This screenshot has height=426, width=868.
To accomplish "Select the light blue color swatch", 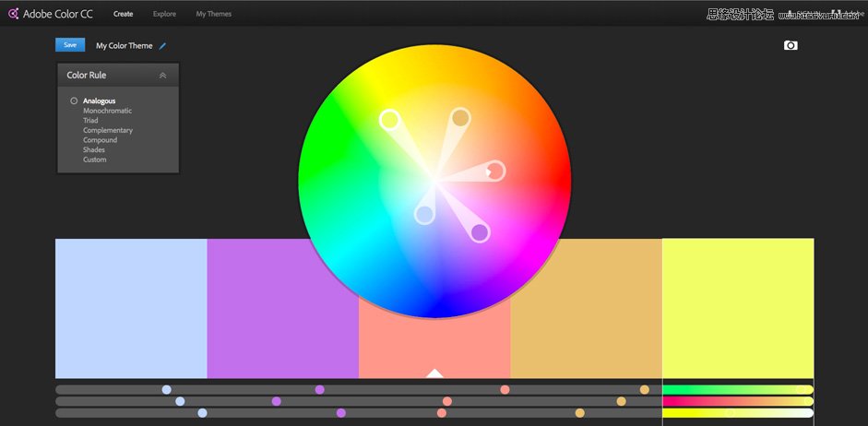I will (131, 308).
